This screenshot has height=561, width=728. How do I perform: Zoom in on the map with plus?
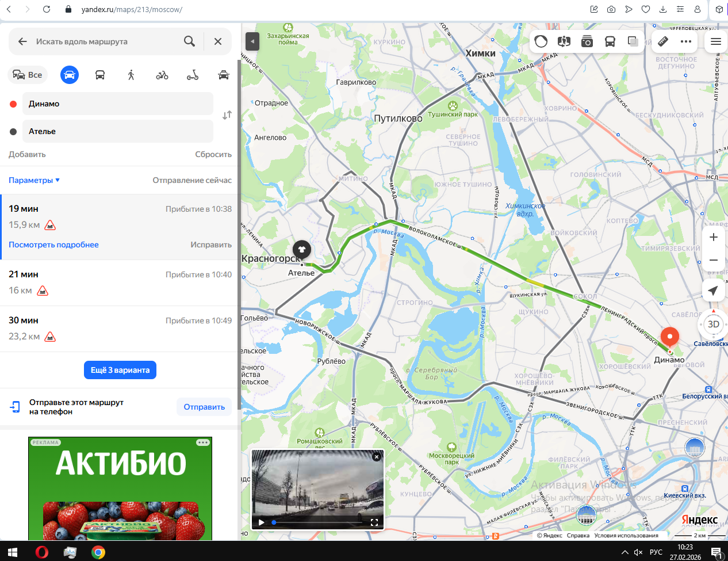click(714, 237)
